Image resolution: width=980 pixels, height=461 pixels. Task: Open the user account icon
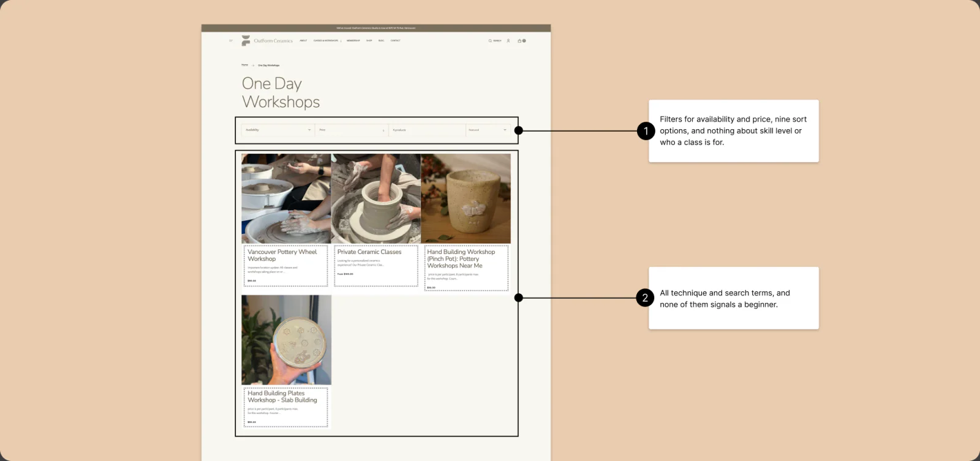pos(508,41)
